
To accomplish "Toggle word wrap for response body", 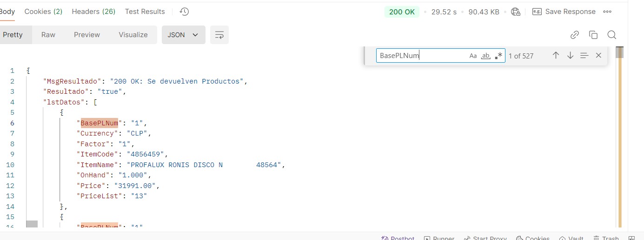I will pos(219,35).
